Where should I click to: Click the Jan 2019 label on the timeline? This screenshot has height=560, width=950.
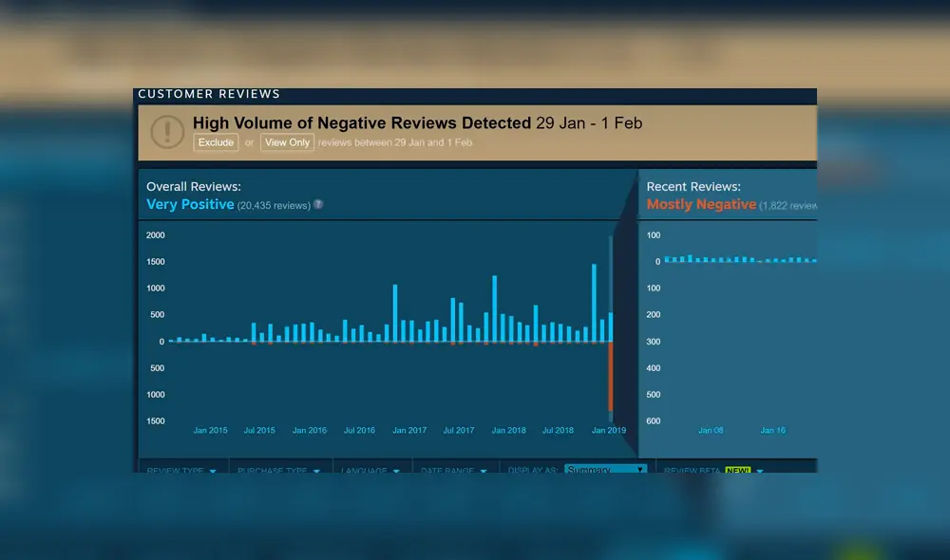(x=608, y=430)
